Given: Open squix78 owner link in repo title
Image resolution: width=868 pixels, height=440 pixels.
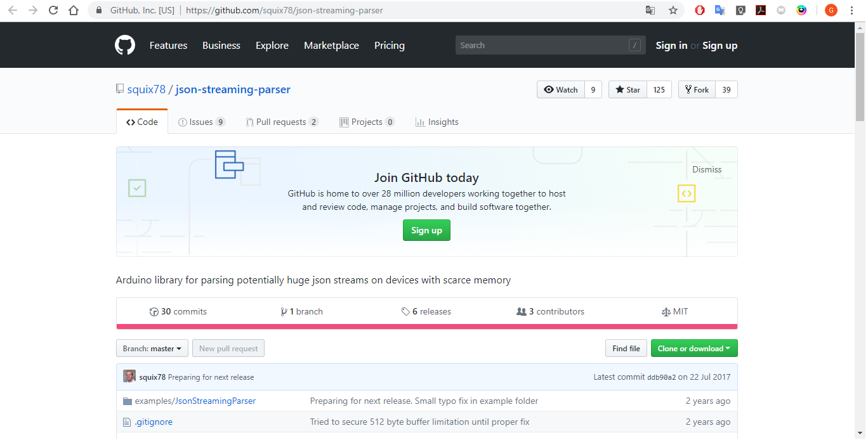Looking at the screenshot, I should click(x=147, y=89).
